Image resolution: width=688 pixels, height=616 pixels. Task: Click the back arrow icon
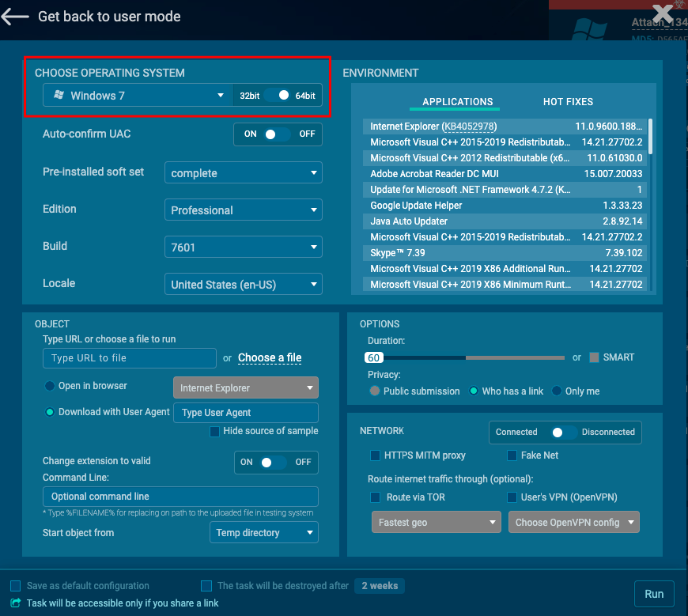coord(14,17)
